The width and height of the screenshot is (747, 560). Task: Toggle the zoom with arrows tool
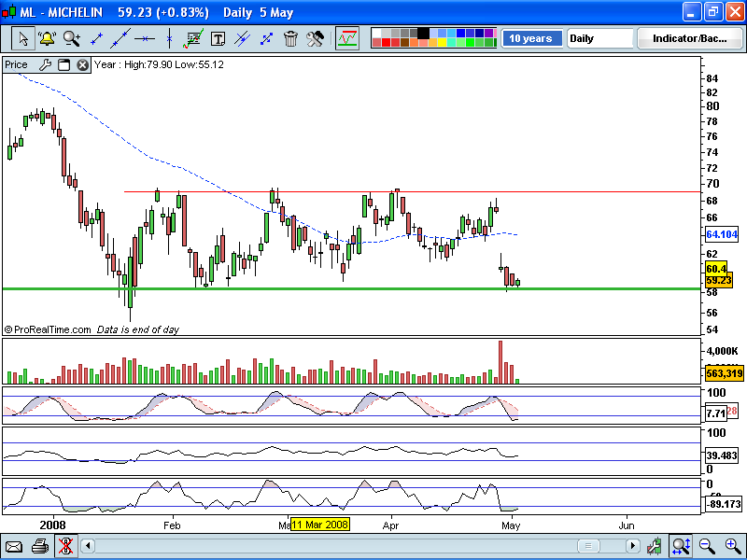(682, 546)
